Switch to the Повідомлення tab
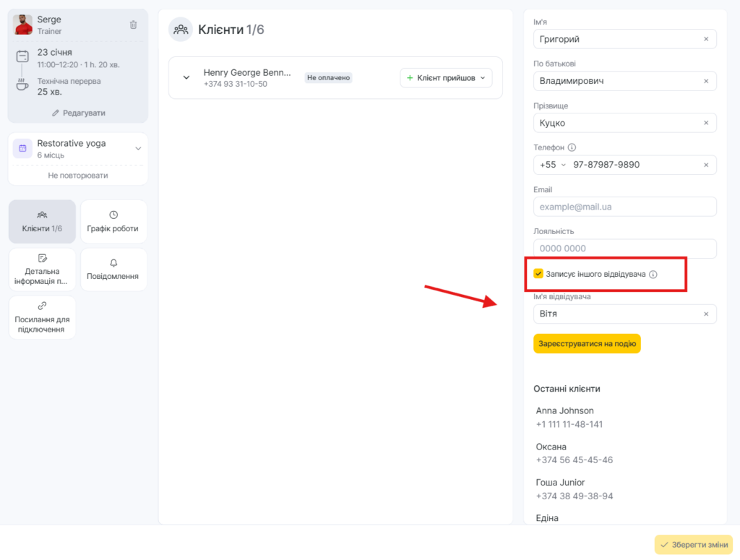Viewport: 740px width, 560px height. coord(113,270)
